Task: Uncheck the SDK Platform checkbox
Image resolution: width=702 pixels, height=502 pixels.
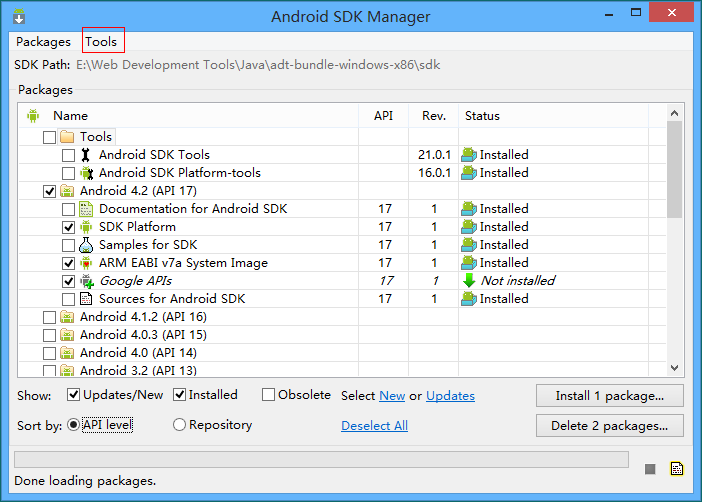Action: [x=68, y=227]
